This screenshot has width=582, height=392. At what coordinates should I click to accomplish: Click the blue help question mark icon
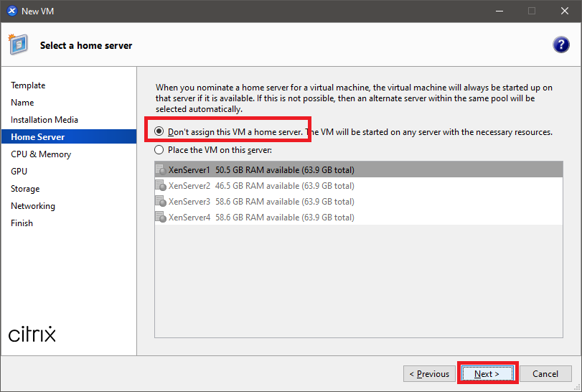pos(561,45)
